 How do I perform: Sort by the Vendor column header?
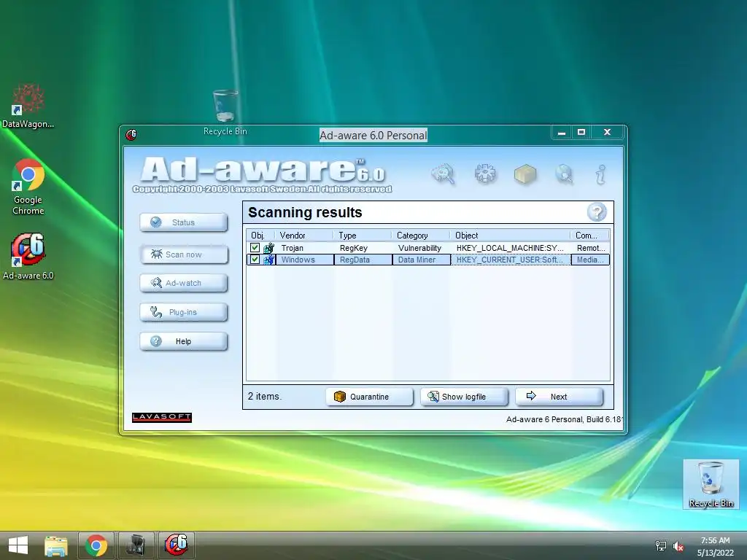pos(304,236)
